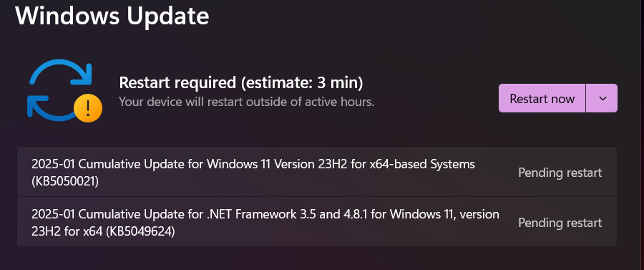Click the yellow exclamation warning badge
Viewport: 644px width, 270px height.
tap(88, 107)
